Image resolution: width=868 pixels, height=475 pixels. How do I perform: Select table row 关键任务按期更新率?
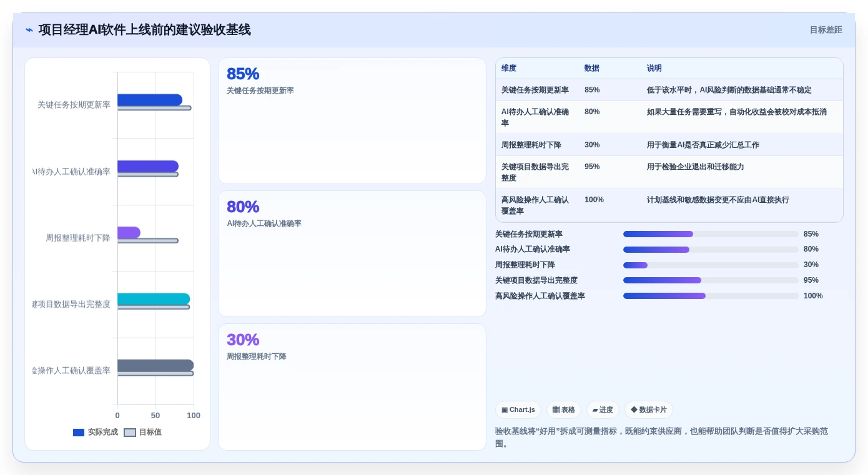[x=669, y=90]
